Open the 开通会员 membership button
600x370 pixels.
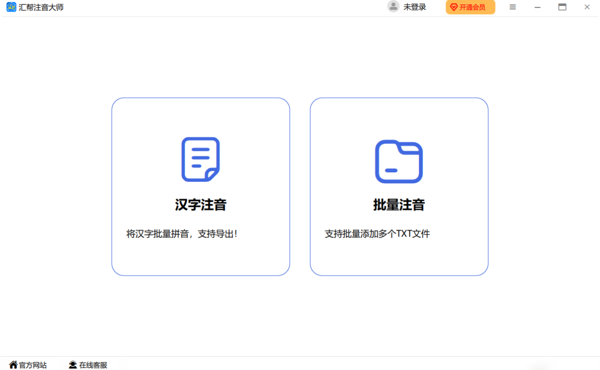point(470,7)
